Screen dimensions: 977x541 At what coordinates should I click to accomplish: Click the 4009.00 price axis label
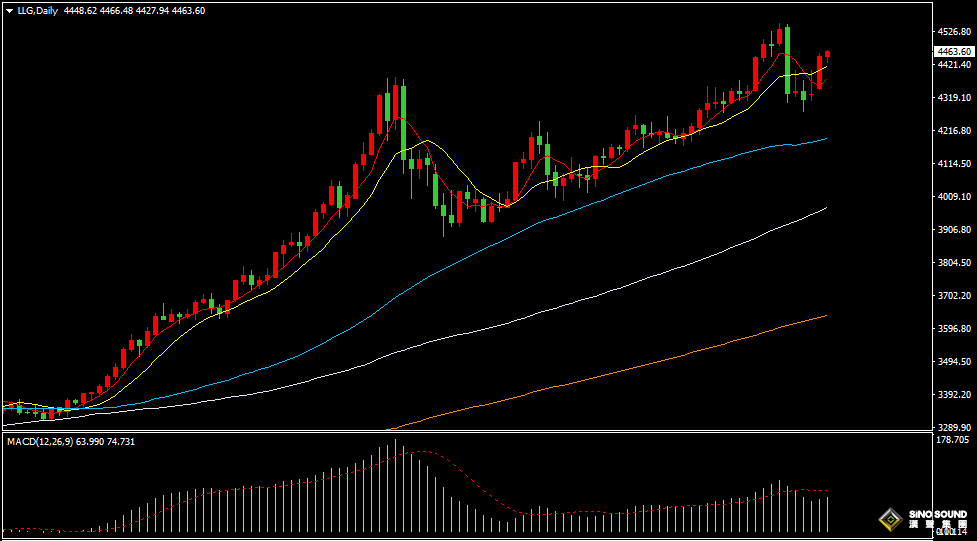point(952,197)
